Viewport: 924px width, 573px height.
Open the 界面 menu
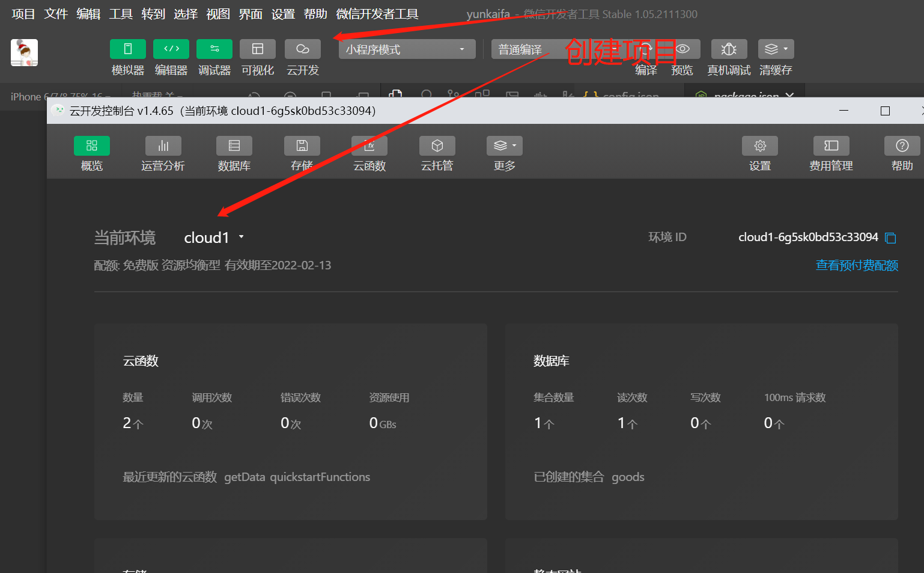click(x=251, y=14)
